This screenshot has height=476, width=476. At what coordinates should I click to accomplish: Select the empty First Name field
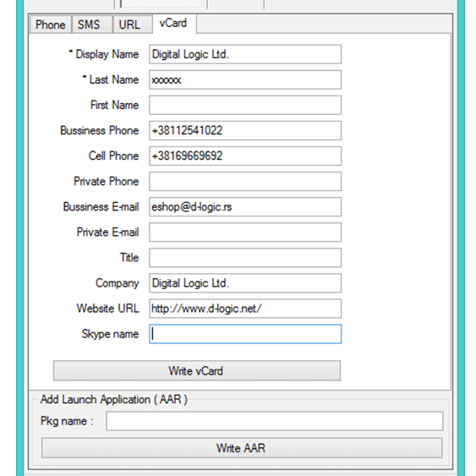coord(245,105)
